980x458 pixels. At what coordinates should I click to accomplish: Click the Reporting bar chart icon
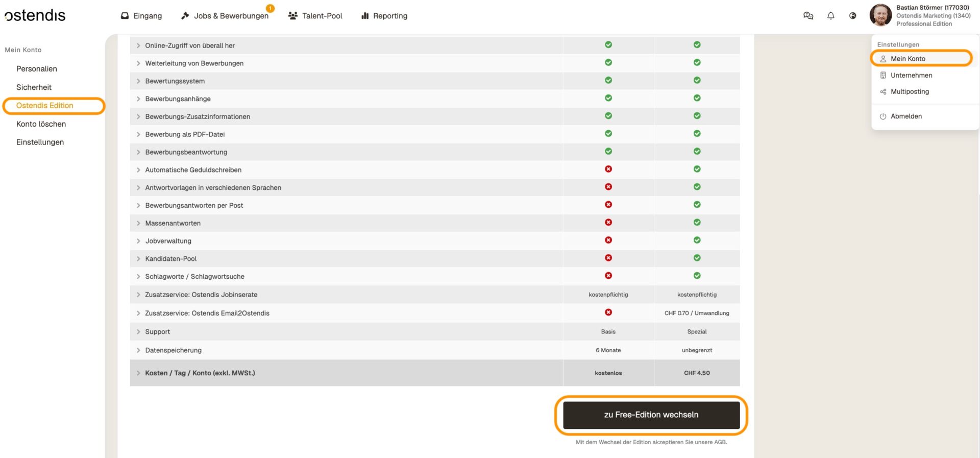click(365, 16)
